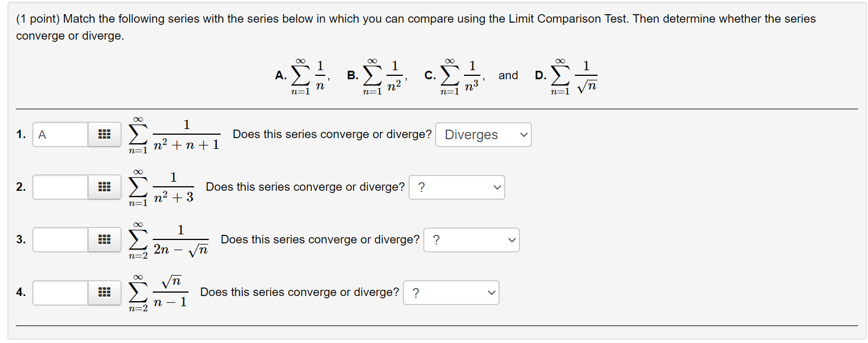868x343 pixels.
Task: Click the grid icon for the 1/(2n-√n) series
Action: point(105,239)
